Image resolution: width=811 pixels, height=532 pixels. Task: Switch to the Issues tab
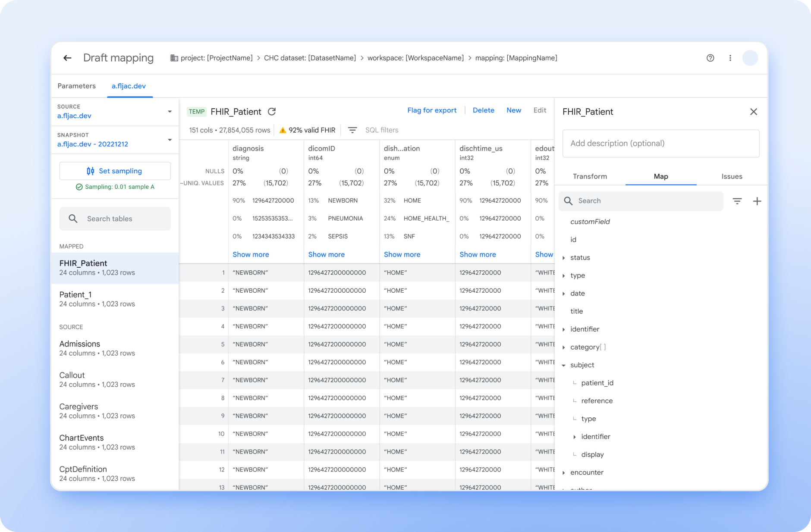point(732,176)
